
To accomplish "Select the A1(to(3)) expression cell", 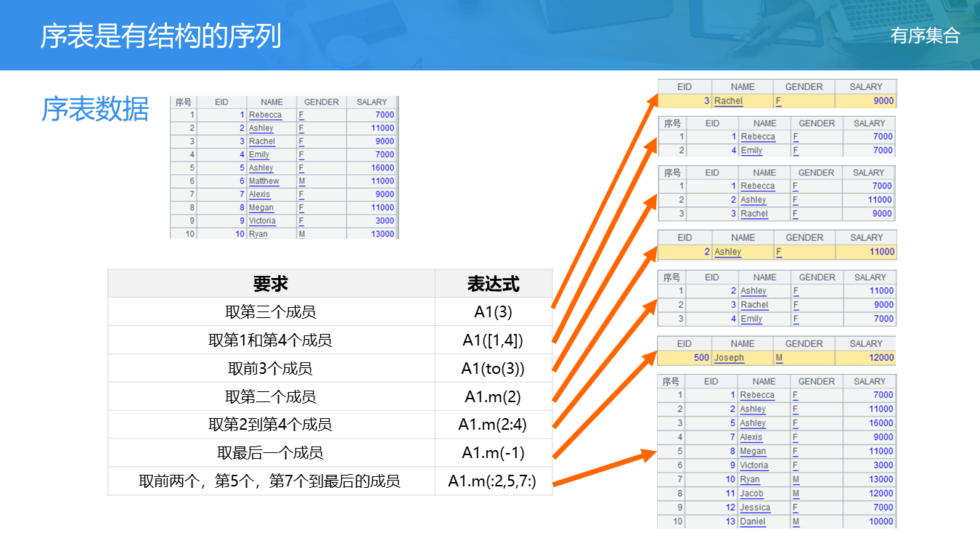I will coord(493,369).
